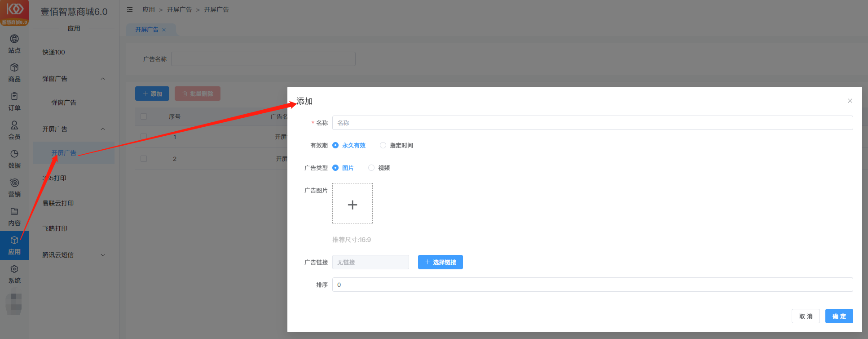Open the 内容 sidebar section
This screenshot has width=868, height=339.
[14, 217]
